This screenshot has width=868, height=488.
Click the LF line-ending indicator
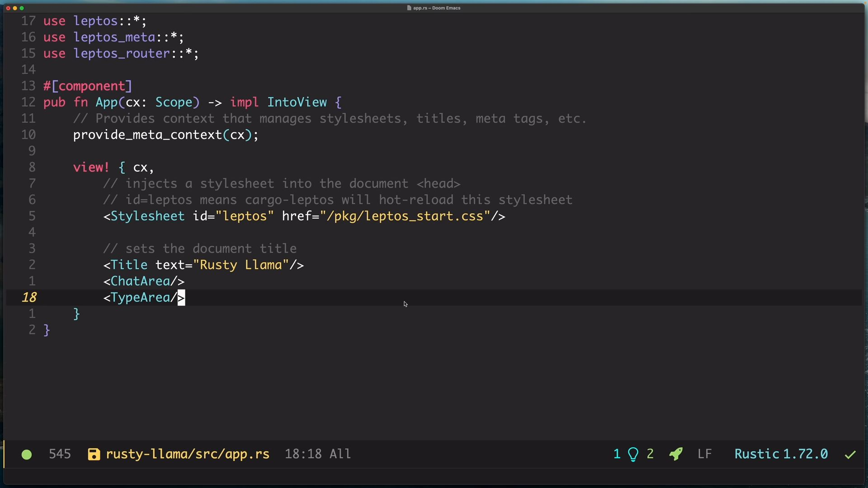(x=704, y=454)
